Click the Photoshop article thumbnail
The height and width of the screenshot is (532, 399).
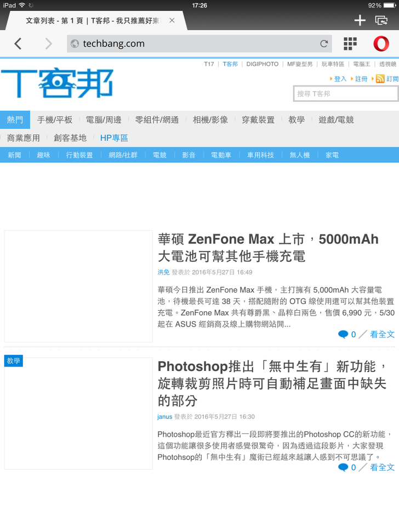78,414
